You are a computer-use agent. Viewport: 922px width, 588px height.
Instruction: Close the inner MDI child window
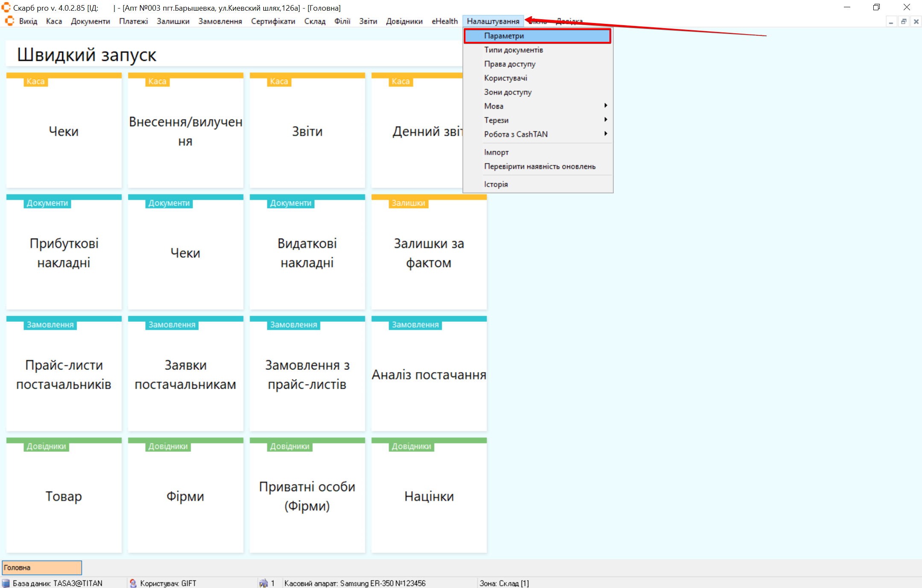916,21
